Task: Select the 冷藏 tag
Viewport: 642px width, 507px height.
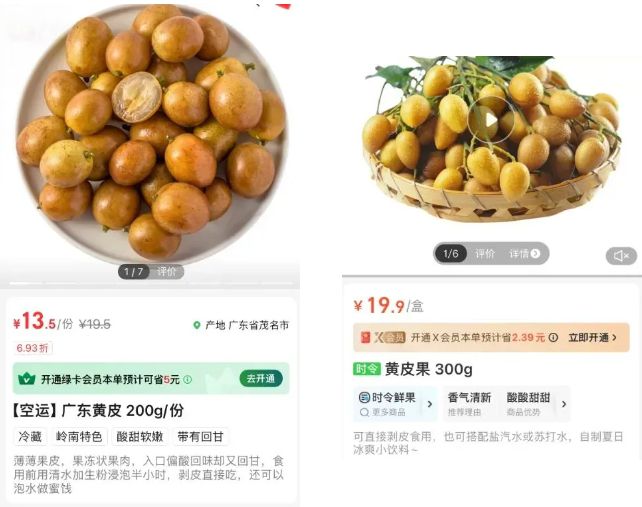Action: (x=30, y=437)
